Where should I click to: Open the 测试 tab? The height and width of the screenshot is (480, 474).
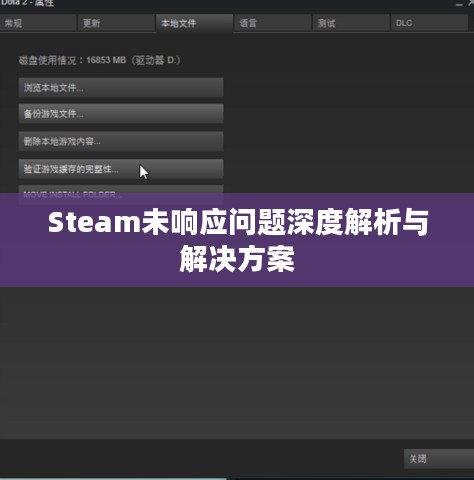coord(351,23)
